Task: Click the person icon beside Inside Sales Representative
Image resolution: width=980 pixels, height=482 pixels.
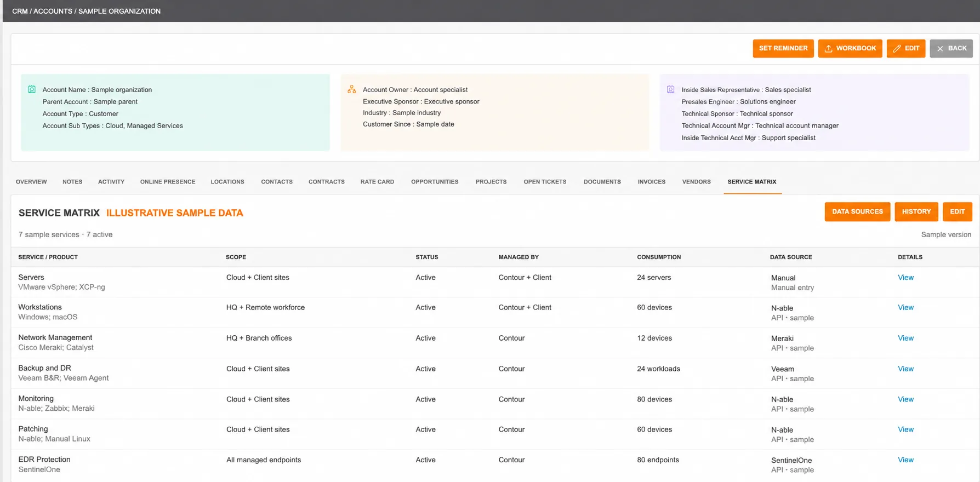Action: coord(670,89)
